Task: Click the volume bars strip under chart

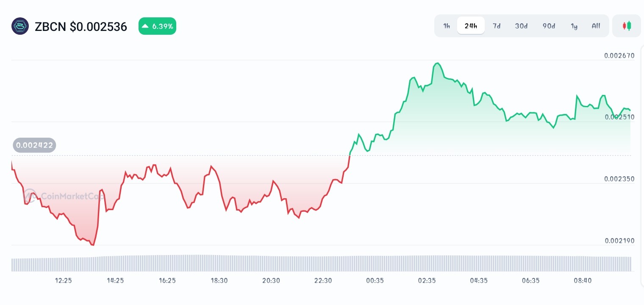Action: pos(321,263)
